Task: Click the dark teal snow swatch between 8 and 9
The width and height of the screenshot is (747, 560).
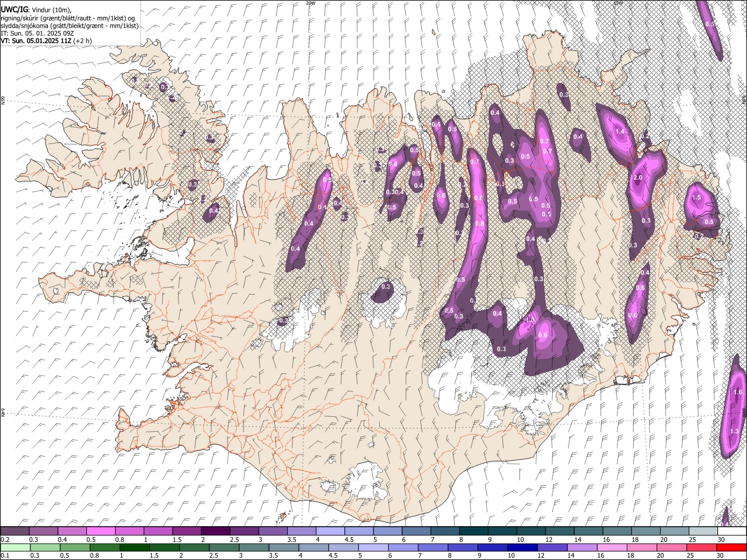Action: click(x=473, y=531)
